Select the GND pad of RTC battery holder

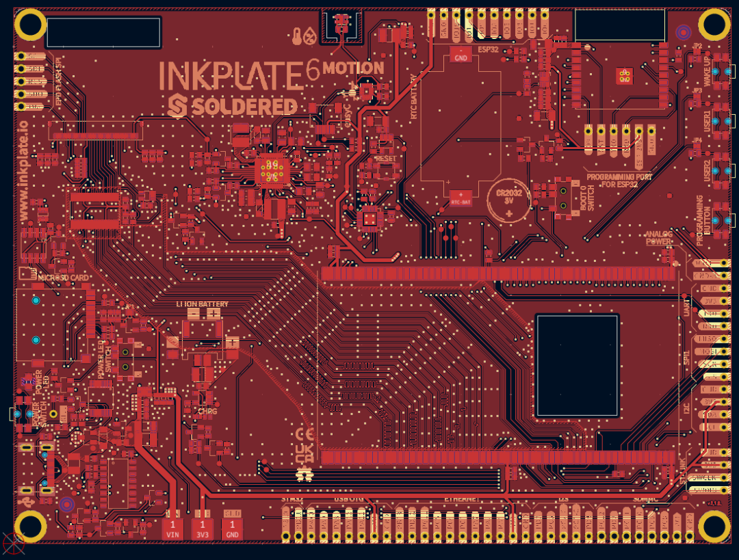click(x=461, y=54)
